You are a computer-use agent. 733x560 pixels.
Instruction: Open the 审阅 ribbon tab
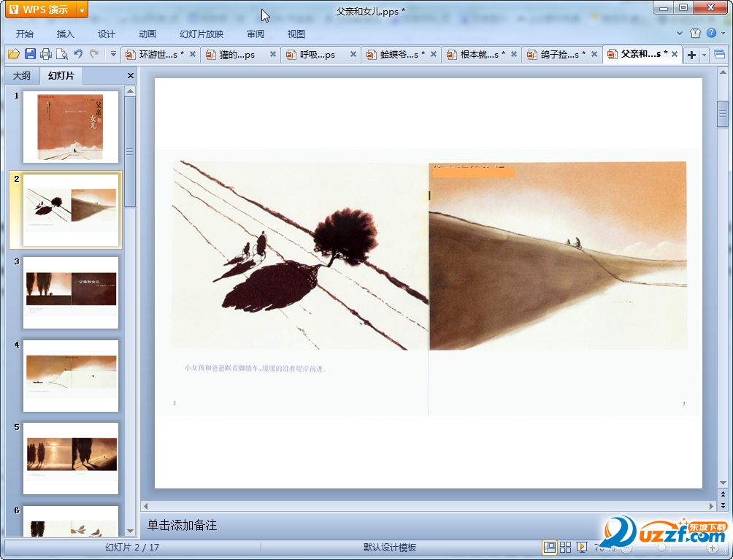256,34
